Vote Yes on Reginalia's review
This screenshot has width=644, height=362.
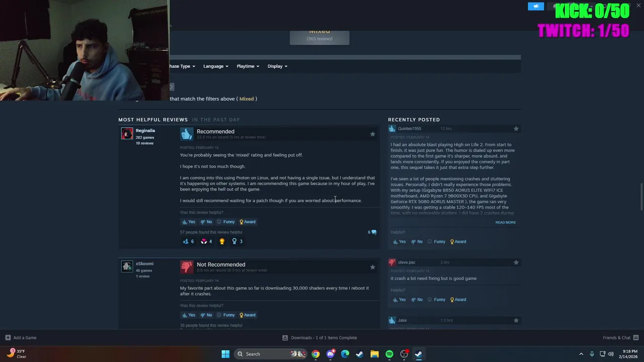(189, 222)
